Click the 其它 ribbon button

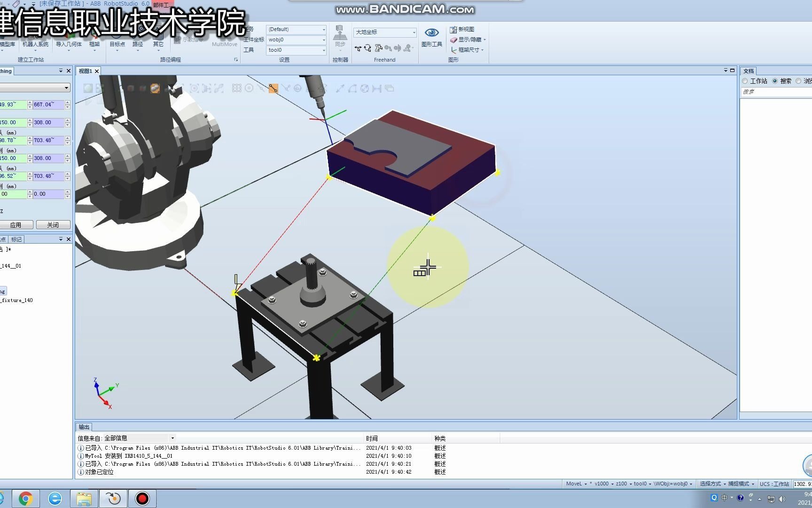(158, 44)
